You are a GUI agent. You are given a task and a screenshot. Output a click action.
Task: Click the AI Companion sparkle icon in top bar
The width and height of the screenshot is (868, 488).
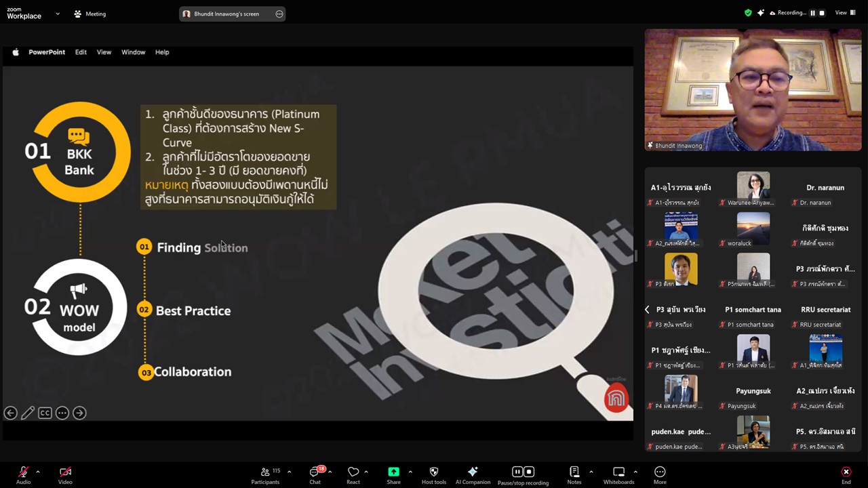pyautogui.click(x=761, y=13)
